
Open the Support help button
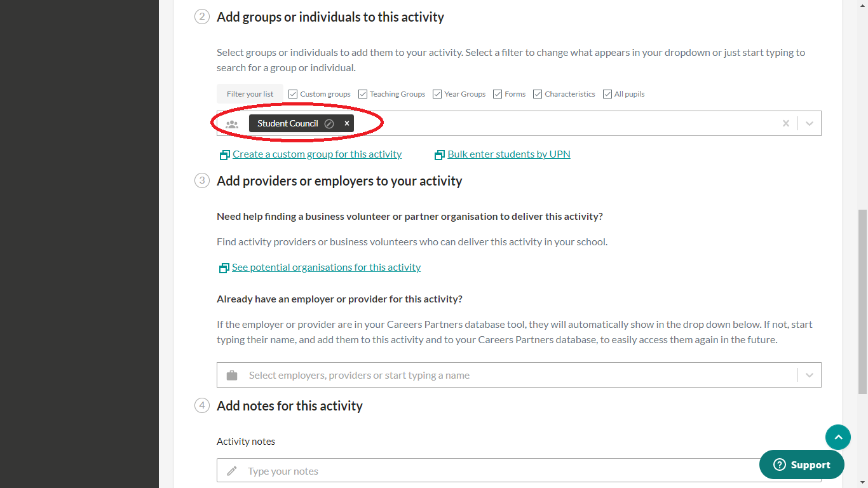click(801, 465)
